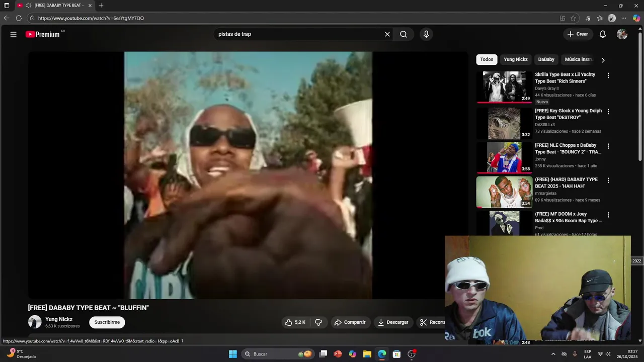Viewport: 644px width, 362px height.
Task: Select the Todos filter chip
Action: (x=487, y=59)
